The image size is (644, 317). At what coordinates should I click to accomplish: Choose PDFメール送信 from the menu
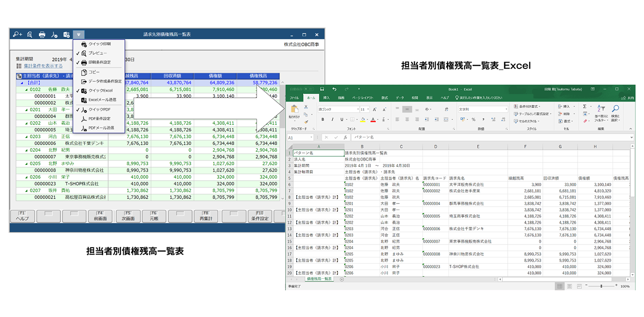[x=99, y=128]
